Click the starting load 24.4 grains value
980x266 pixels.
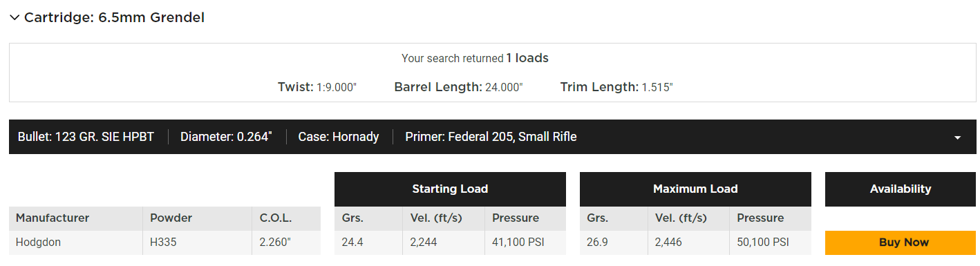(x=352, y=243)
